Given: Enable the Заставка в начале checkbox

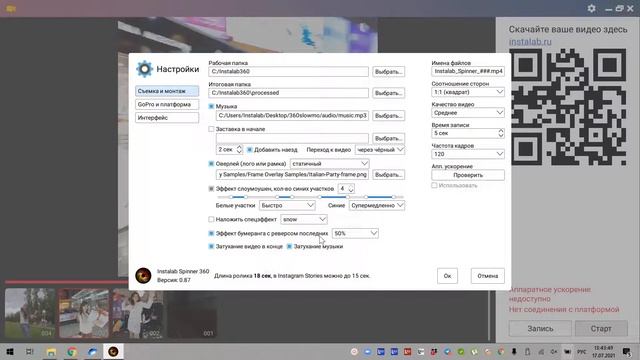Looking at the screenshot, I should [211, 129].
